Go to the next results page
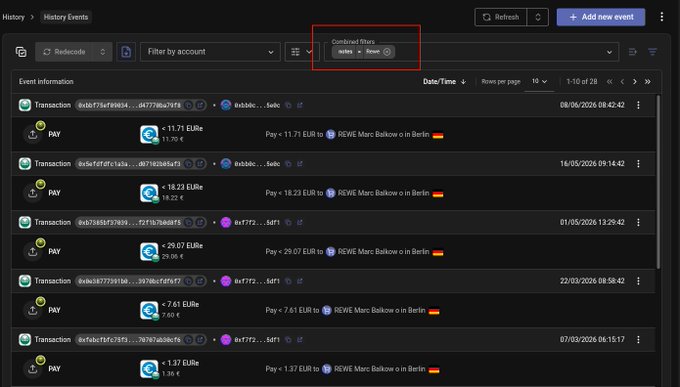Viewport: 680px width, 387px height. click(635, 82)
